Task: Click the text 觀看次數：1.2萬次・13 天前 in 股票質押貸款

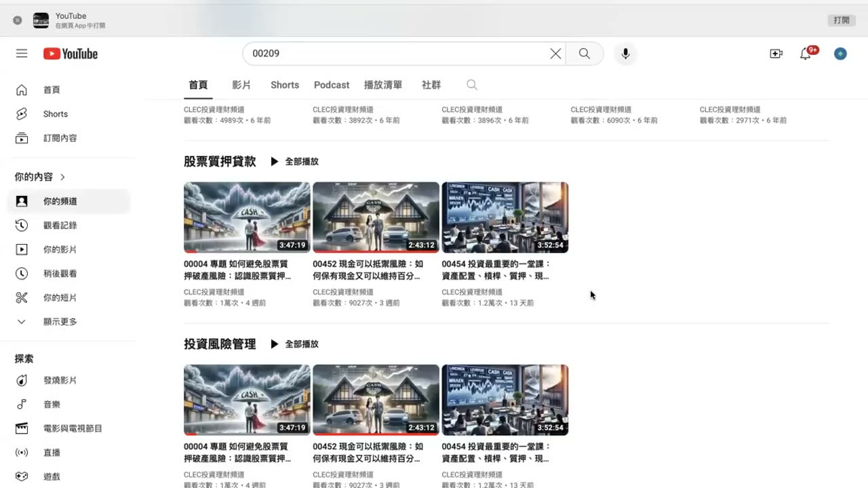Action: [488, 303]
